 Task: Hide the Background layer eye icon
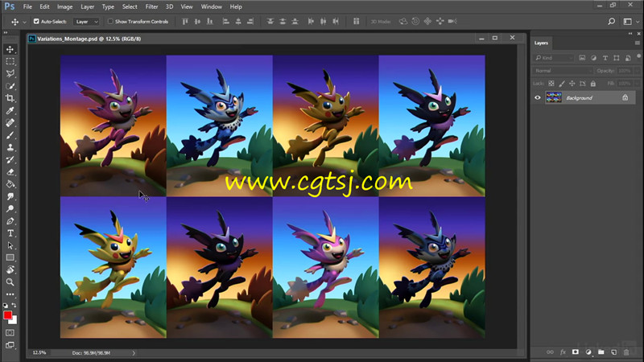pyautogui.click(x=537, y=97)
